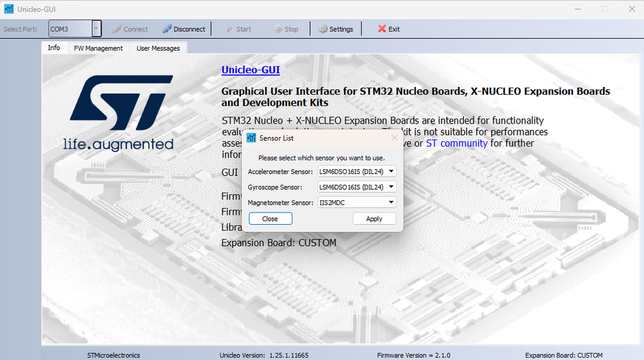Expand the Magnetometer Sensor IIS2MDC dropdown
The width and height of the screenshot is (644, 360).
tap(391, 202)
